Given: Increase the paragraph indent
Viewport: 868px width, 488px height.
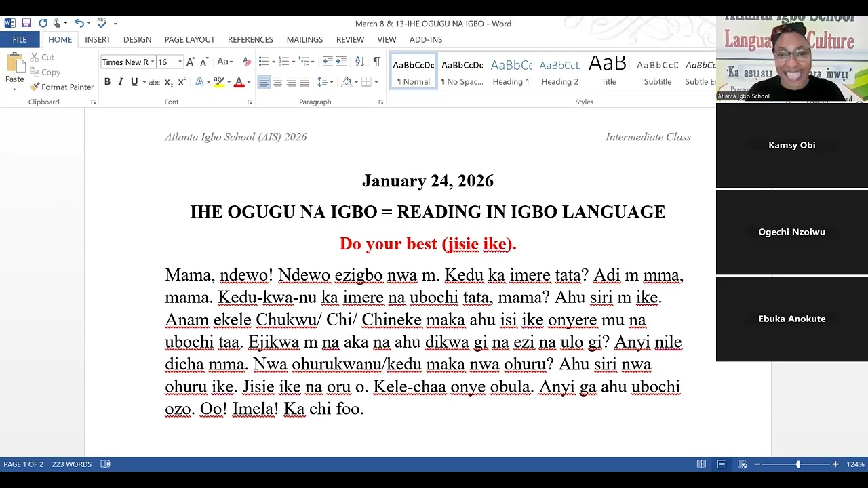Looking at the screenshot, I should tap(341, 62).
